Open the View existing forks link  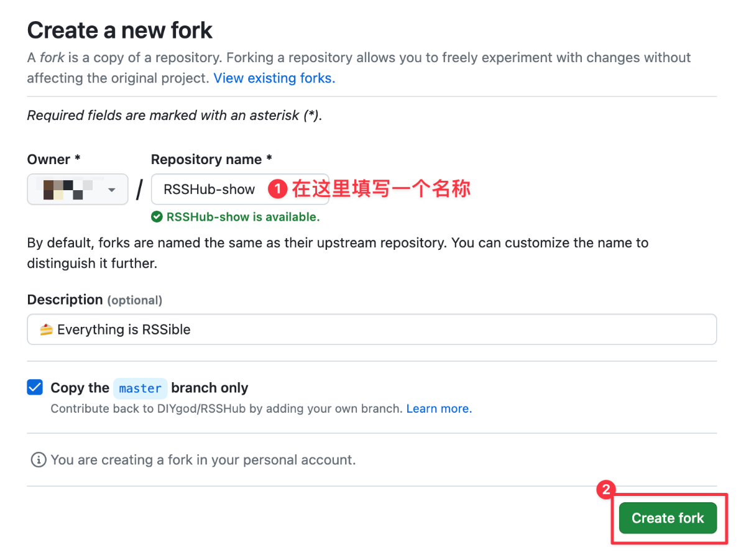point(274,78)
